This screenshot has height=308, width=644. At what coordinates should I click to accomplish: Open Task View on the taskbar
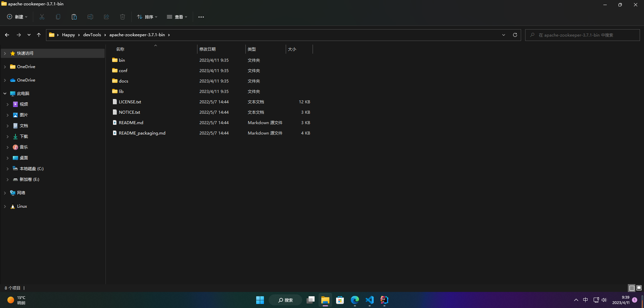point(311,300)
